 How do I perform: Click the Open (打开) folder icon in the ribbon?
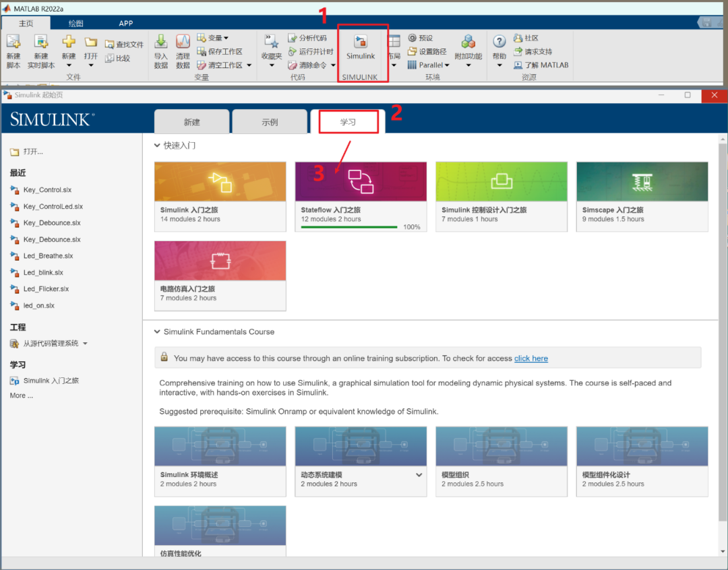point(90,42)
